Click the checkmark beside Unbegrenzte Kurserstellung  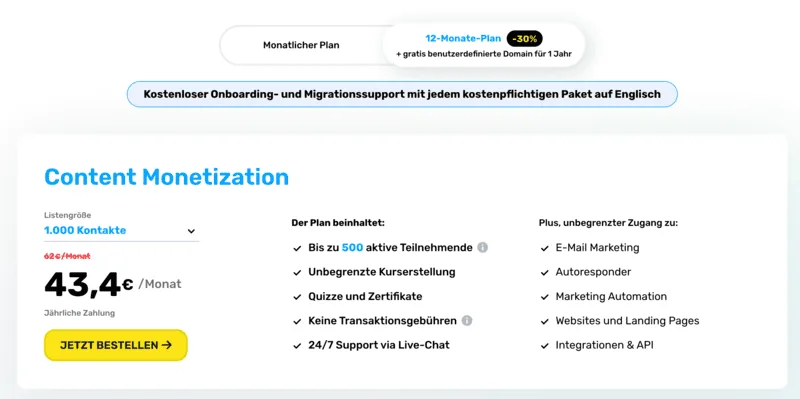coord(297,272)
